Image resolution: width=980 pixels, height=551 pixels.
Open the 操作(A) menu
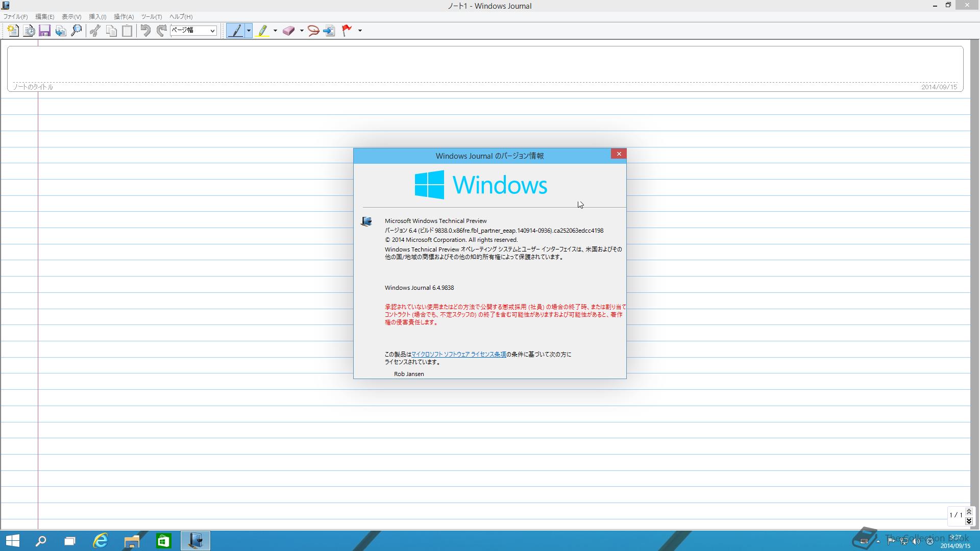pyautogui.click(x=124, y=17)
